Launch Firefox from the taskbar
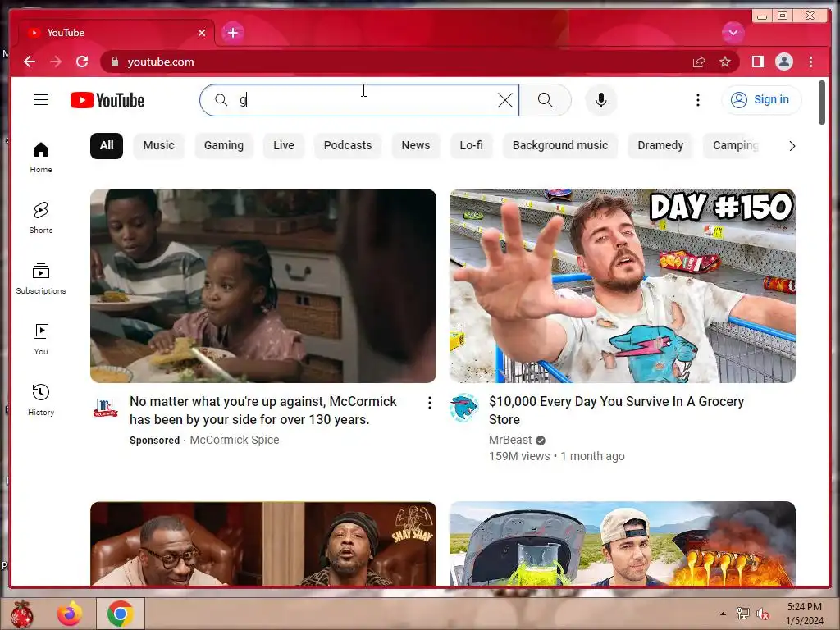Image resolution: width=840 pixels, height=630 pixels. click(x=70, y=614)
